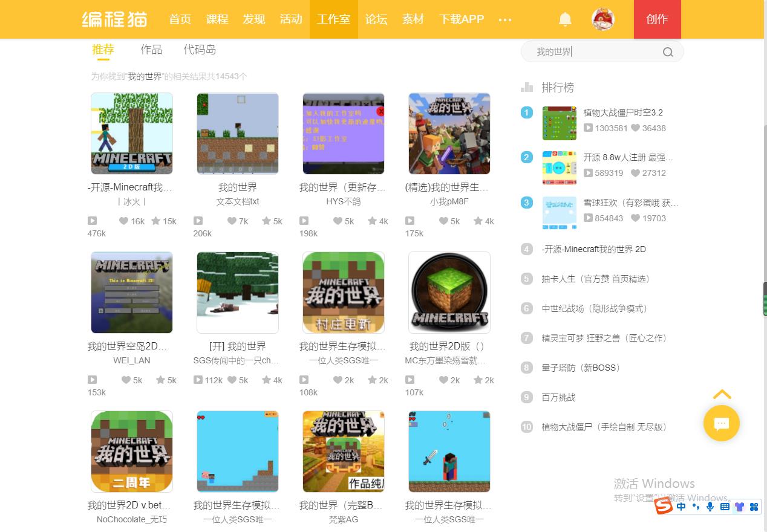This screenshot has width=767, height=532.
Task: Open author link 丨冰火丨
Action: pos(131,201)
